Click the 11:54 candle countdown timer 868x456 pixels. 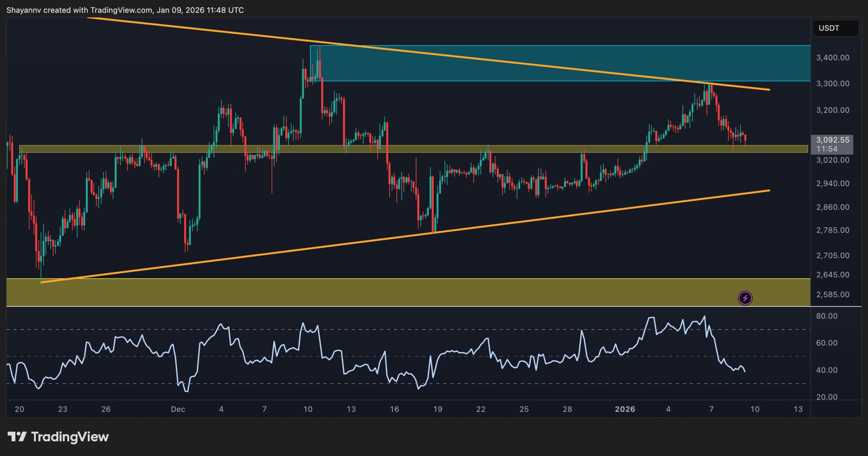pos(827,149)
